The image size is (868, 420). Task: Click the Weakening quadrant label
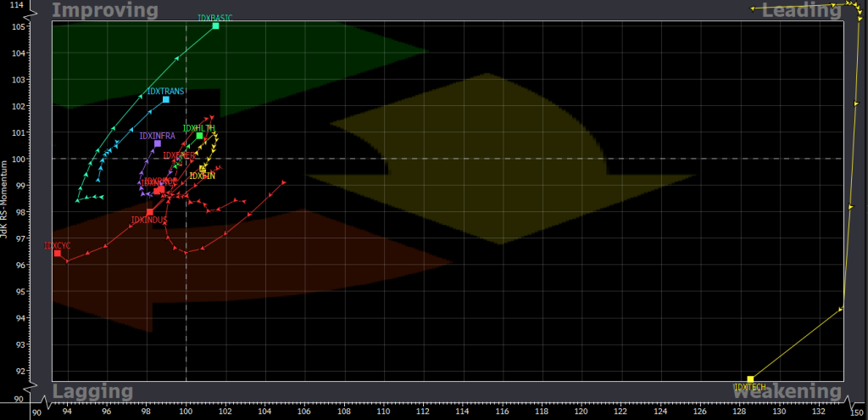click(x=787, y=392)
